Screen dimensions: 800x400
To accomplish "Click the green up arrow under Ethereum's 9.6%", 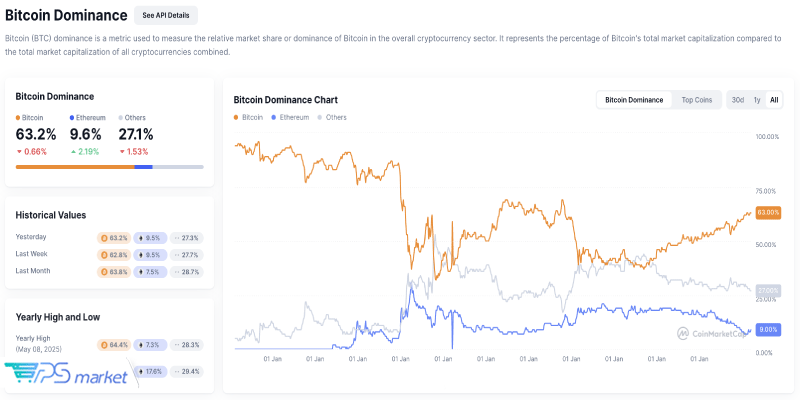I will click(73, 151).
